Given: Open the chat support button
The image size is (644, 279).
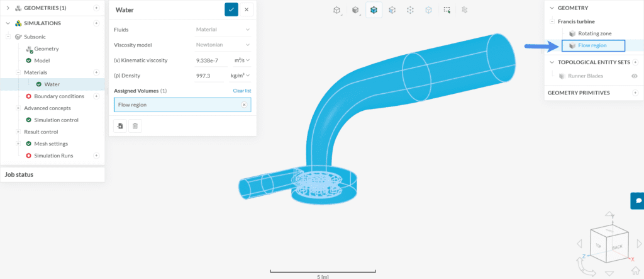Looking at the screenshot, I should click(638, 200).
